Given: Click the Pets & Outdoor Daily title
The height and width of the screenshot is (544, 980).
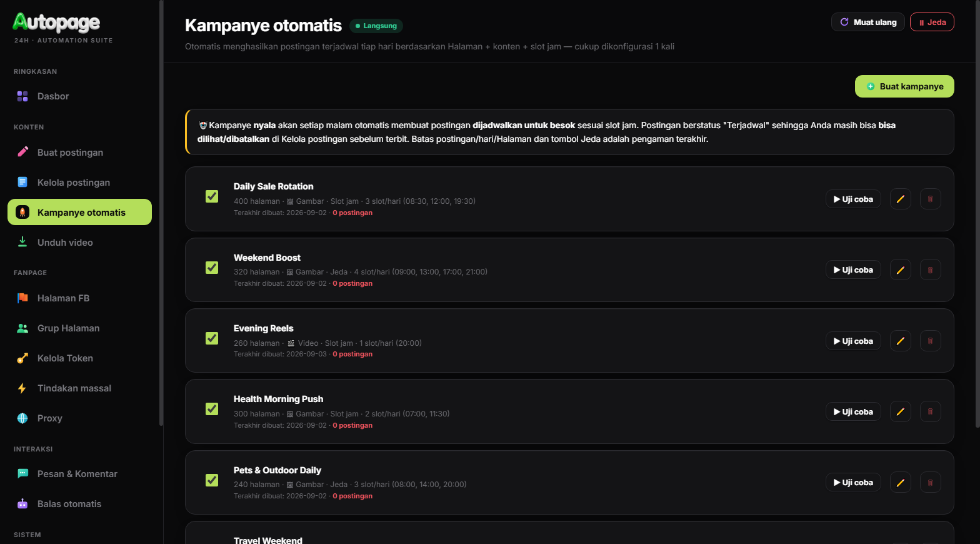Looking at the screenshot, I should (x=277, y=470).
